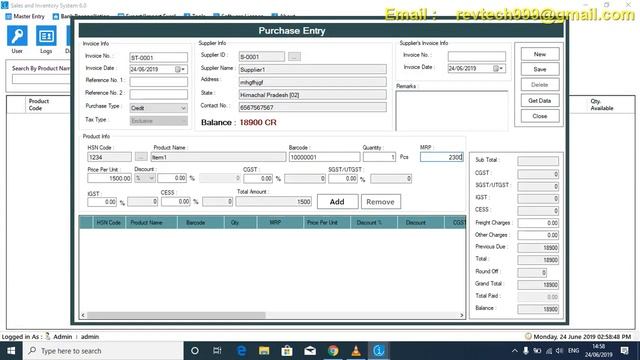Viewport: 640px width, 360px height.
Task: Focus the Invoice No. field
Action: [158, 58]
